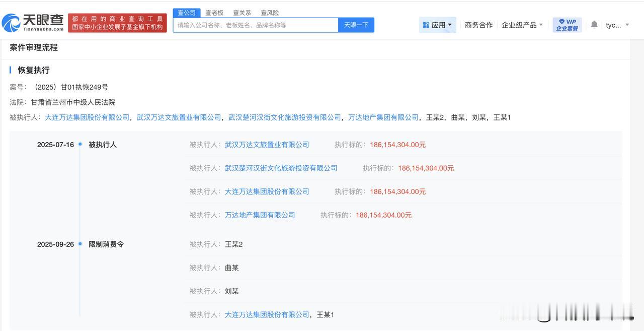This screenshot has height=331, width=644.
Task: Click the 天眼一下 search button
Action: coord(356,25)
